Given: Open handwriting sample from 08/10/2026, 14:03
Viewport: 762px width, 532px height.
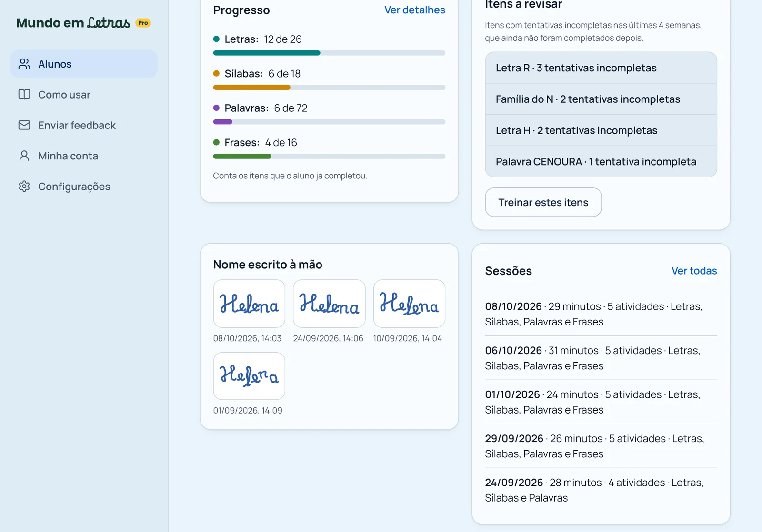Looking at the screenshot, I should coord(249,304).
